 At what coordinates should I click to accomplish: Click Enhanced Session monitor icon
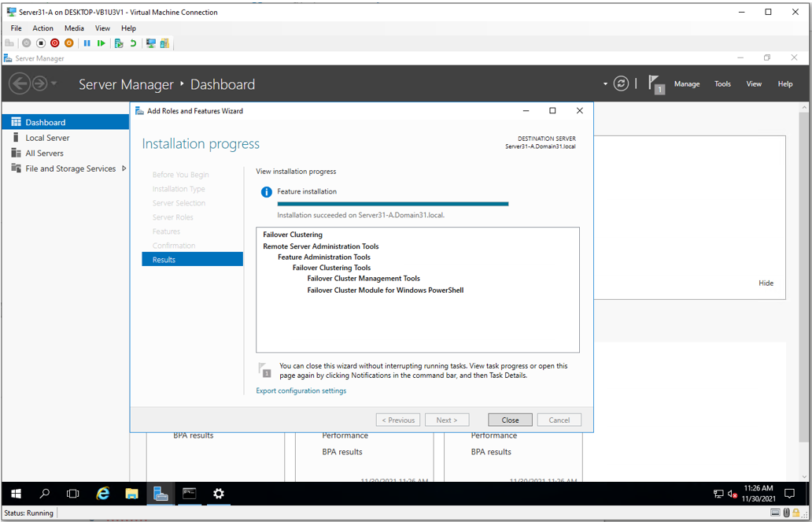[151, 43]
